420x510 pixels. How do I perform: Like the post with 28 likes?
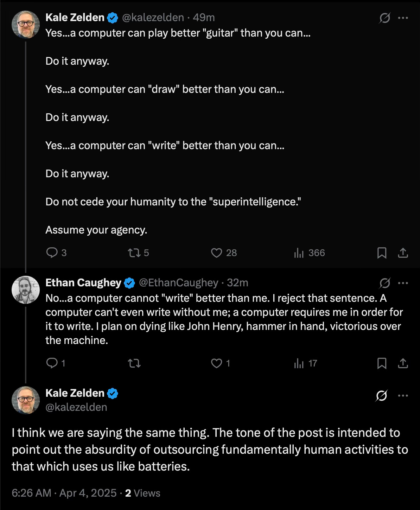216,253
